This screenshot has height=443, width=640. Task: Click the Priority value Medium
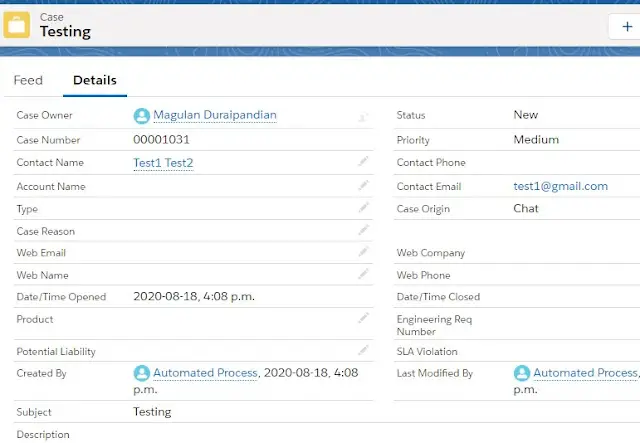tap(536, 140)
